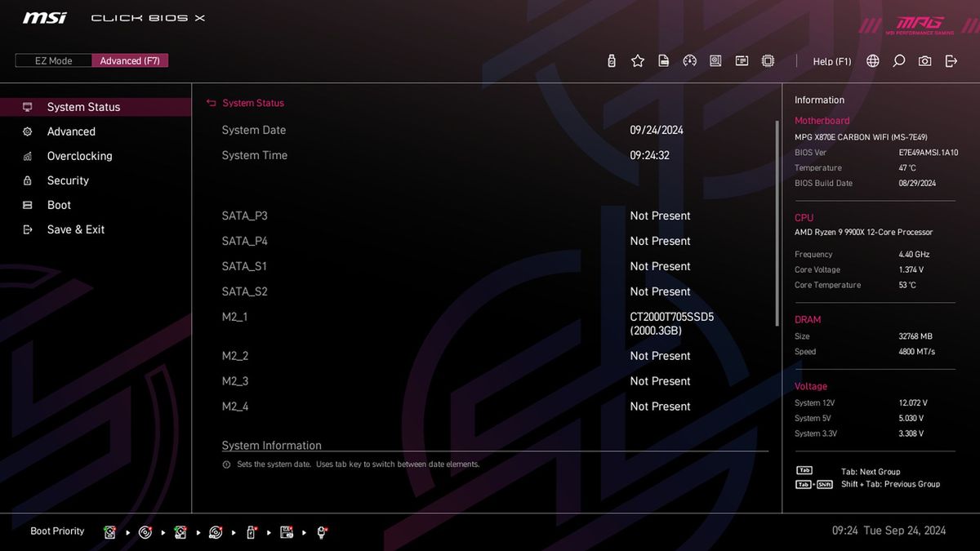Switch to Advanced (F7) mode

click(129, 60)
